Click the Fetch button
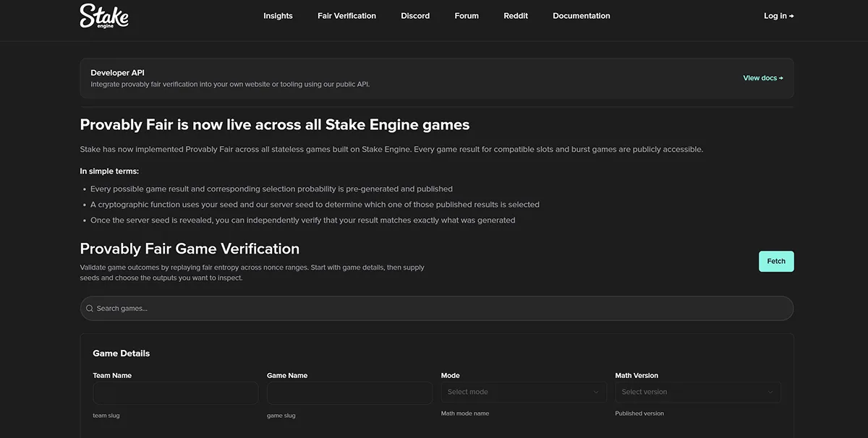Viewport: 868px width, 438px height. 776,262
